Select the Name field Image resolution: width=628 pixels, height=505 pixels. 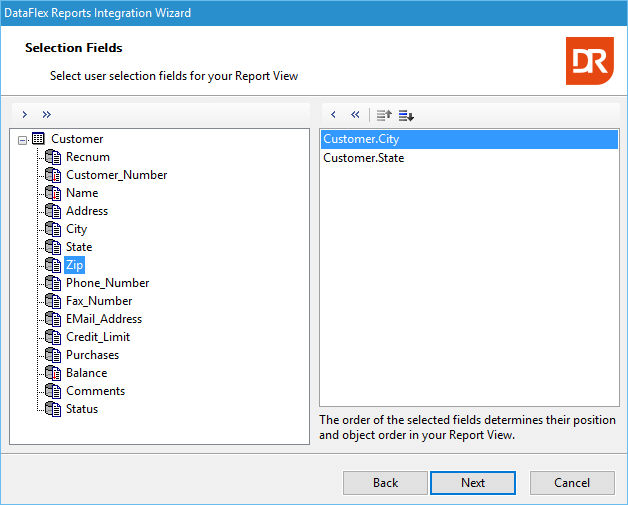point(82,193)
